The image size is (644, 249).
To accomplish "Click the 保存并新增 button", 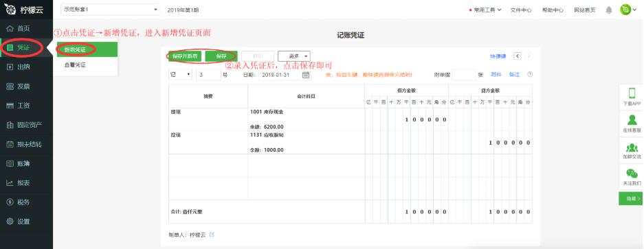I will pos(185,56).
